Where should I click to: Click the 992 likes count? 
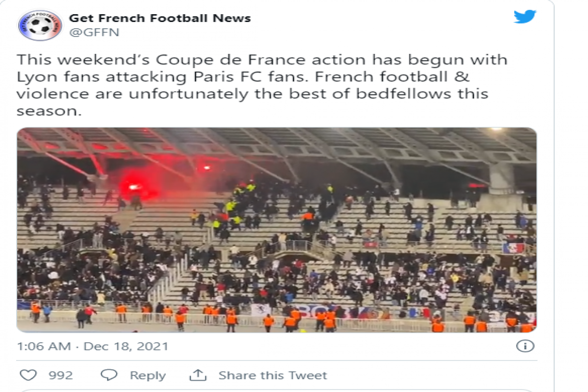61,376
